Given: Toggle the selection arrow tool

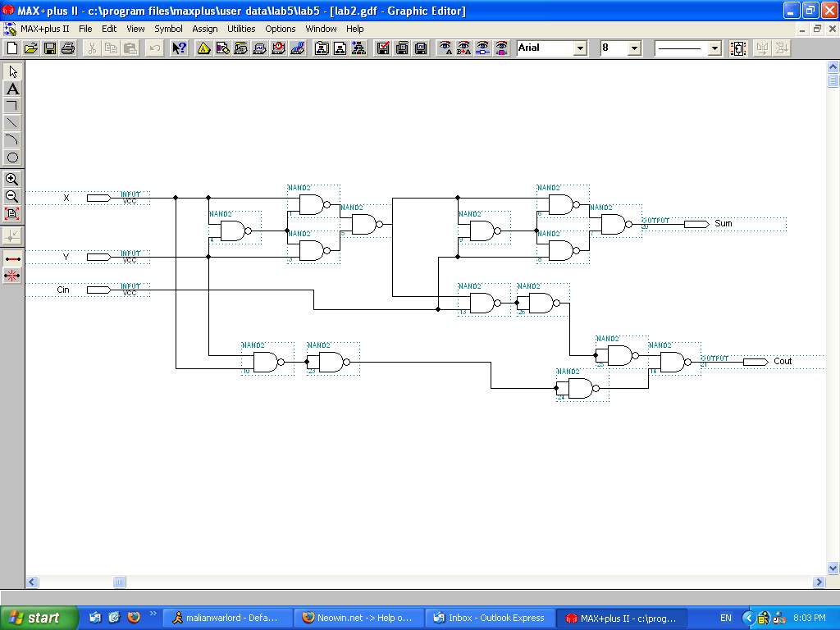Looking at the screenshot, I should point(12,71).
